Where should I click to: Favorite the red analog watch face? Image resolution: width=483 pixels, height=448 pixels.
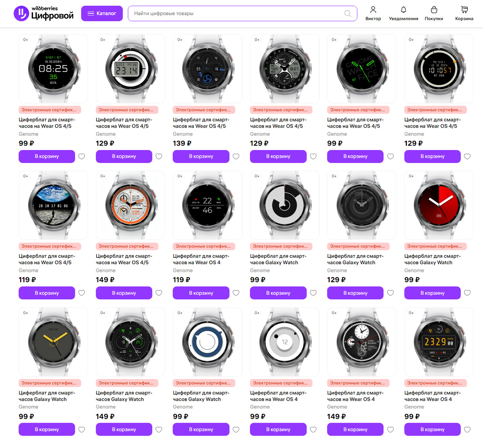pos(467,293)
